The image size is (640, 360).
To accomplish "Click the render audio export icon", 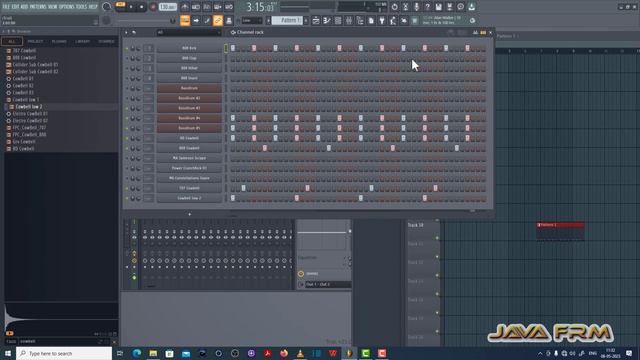I will click(449, 7).
